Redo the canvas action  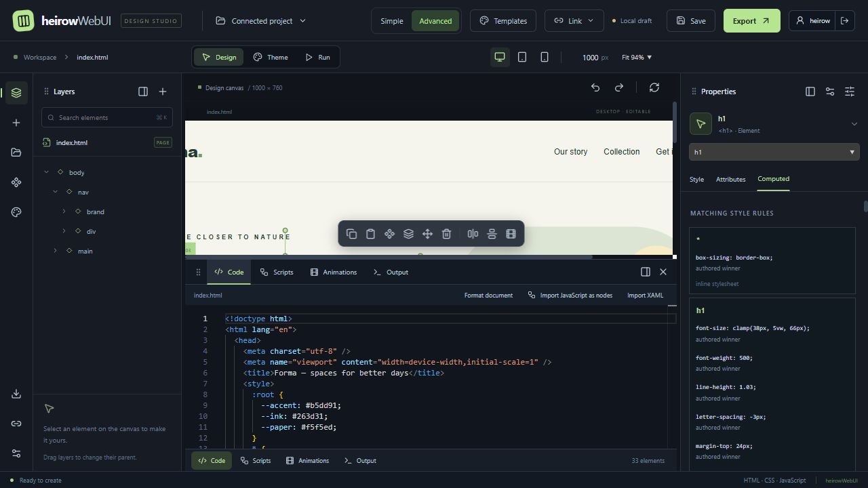[x=619, y=87]
